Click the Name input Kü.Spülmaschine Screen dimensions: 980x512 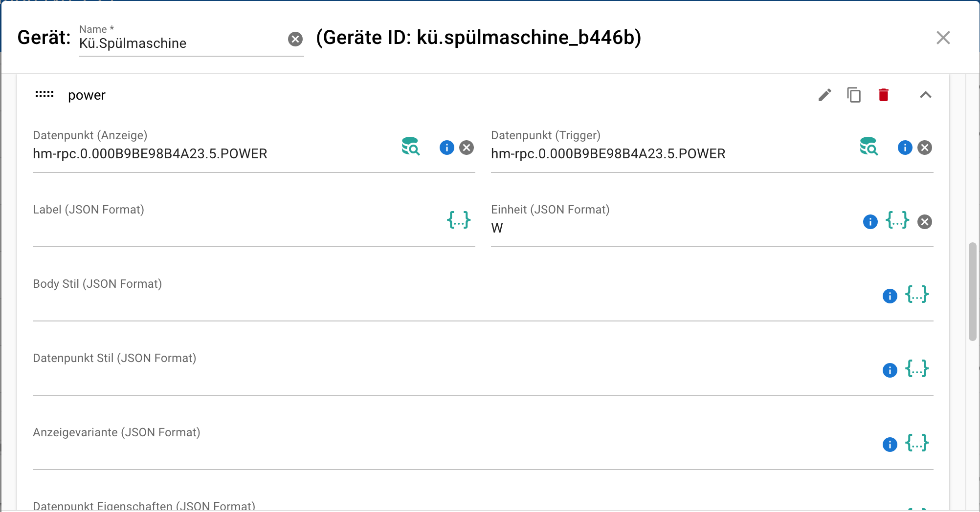coord(181,43)
